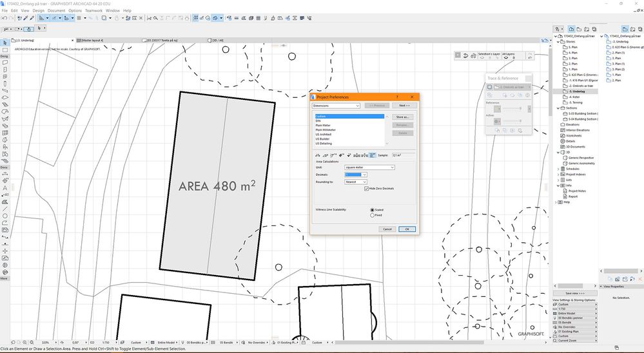
Task: Select the Fixed radio button
Action: [372, 215]
